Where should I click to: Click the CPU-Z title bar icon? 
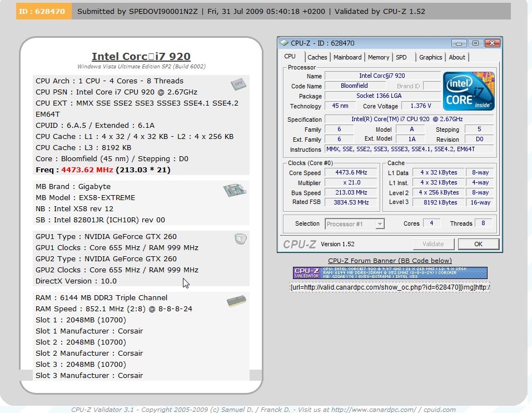tap(284, 43)
